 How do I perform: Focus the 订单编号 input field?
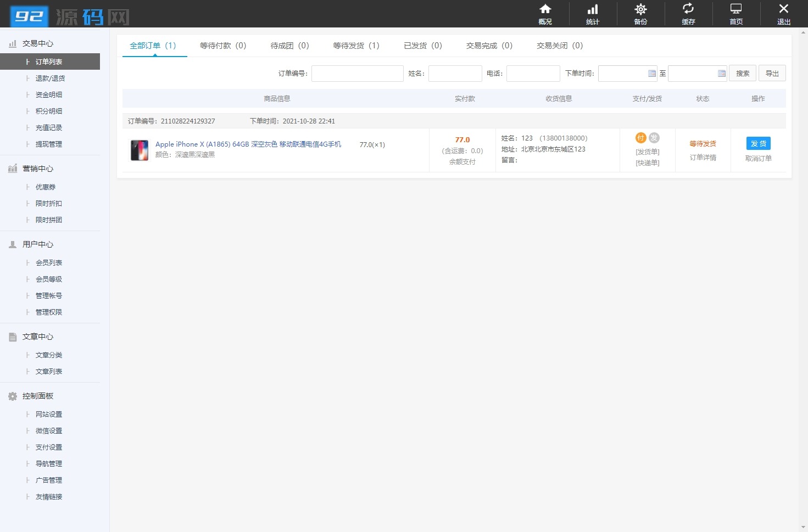(357, 74)
